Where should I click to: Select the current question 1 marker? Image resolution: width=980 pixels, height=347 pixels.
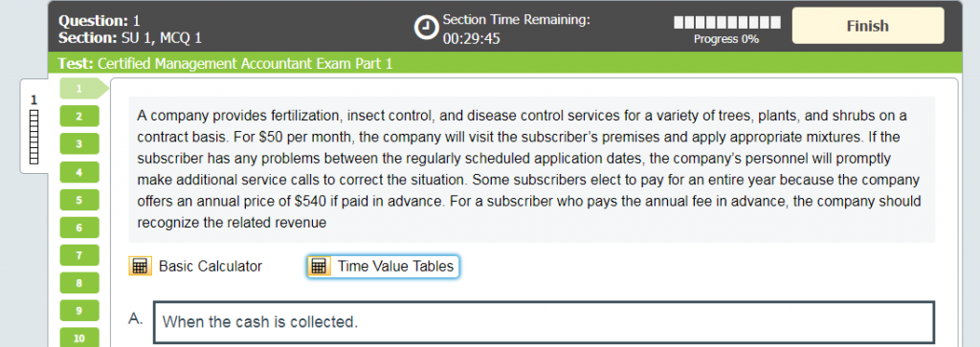(83, 89)
